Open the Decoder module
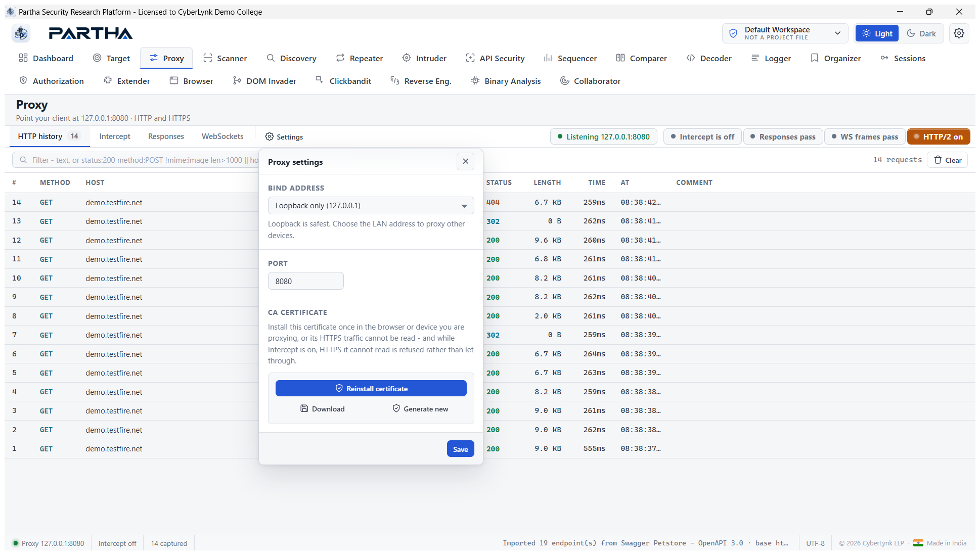 (709, 58)
